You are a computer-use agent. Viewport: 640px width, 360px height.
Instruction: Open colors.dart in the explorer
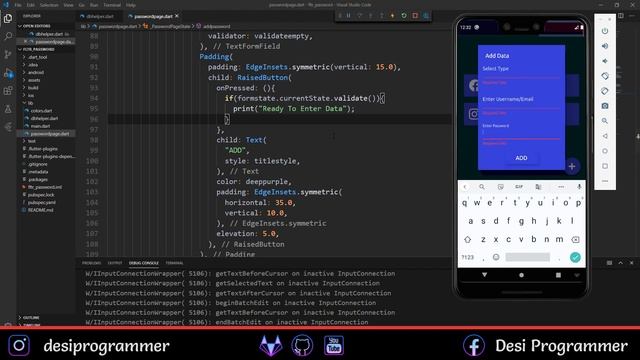(41, 111)
